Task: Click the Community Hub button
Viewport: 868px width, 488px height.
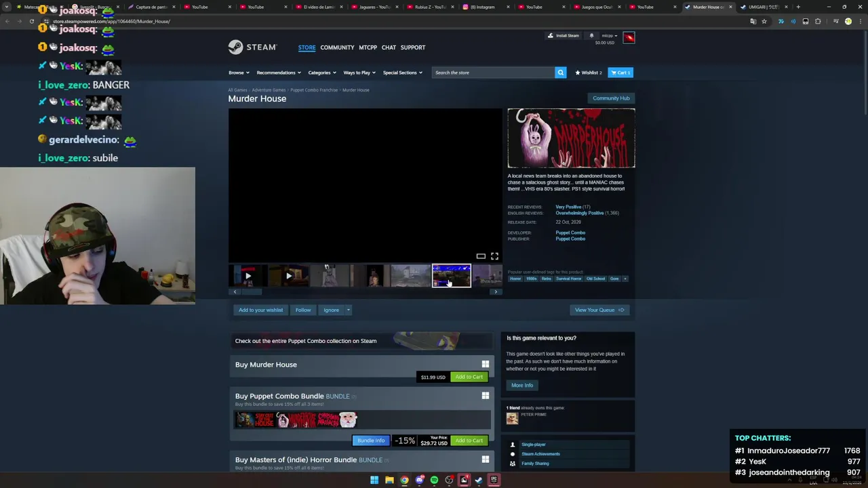Action: (x=611, y=98)
